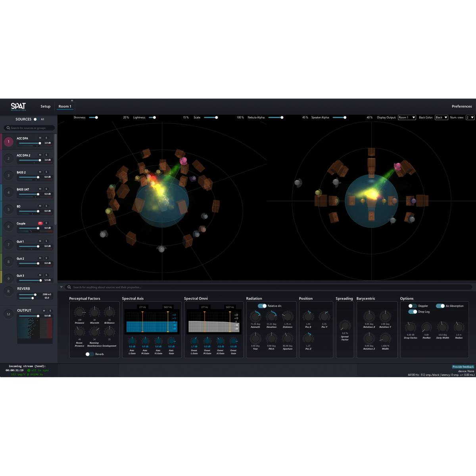This screenshot has height=476, width=476.
Task: Focus the source properties search field
Action: (x=269, y=287)
